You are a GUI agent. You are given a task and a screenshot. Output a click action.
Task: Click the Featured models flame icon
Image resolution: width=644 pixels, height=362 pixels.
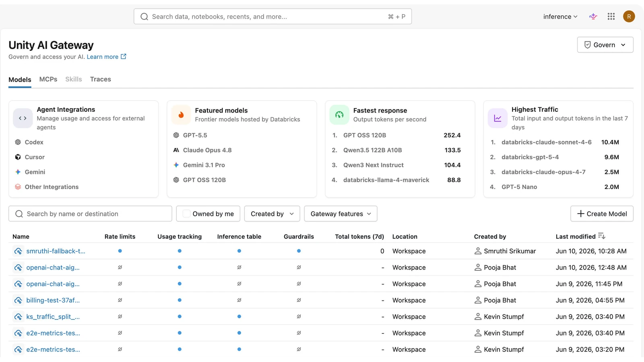(181, 115)
